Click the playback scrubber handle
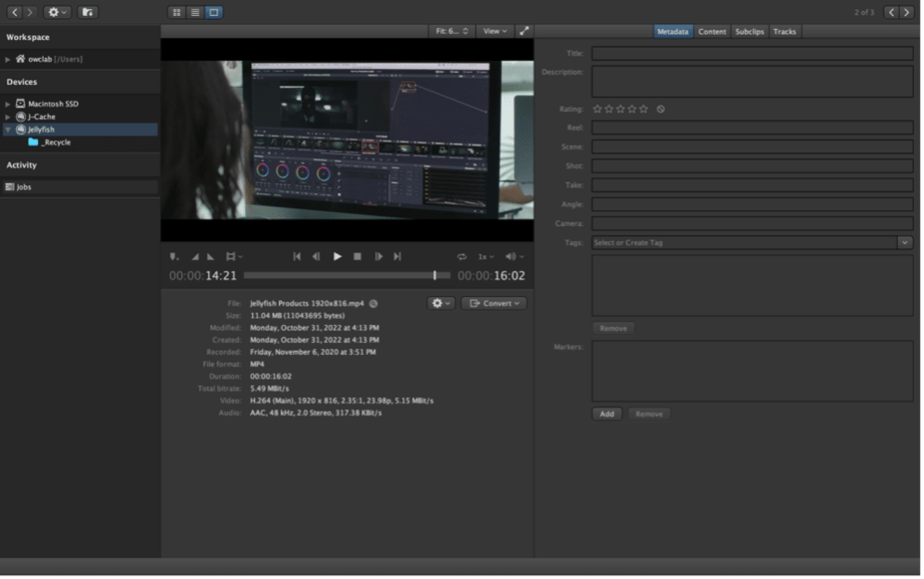This screenshot has height=579, width=924. [x=434, y=275]
